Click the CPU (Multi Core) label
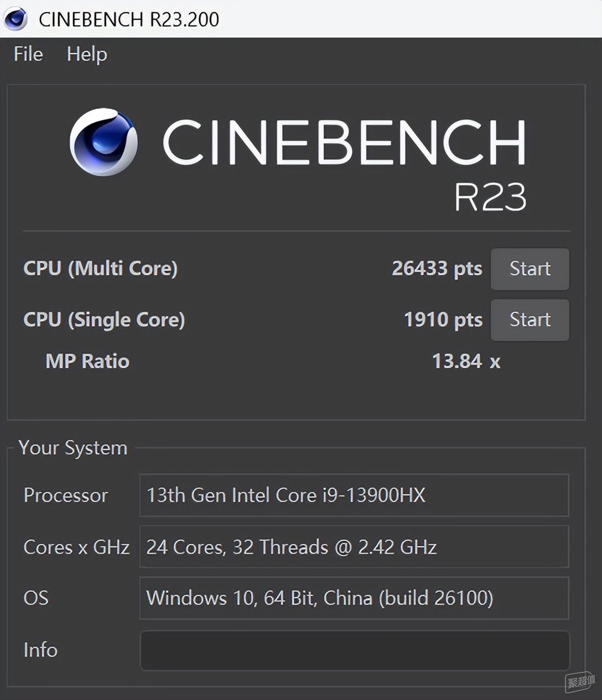The height and width of the screenshot is (700, 602). click(100, 269)
